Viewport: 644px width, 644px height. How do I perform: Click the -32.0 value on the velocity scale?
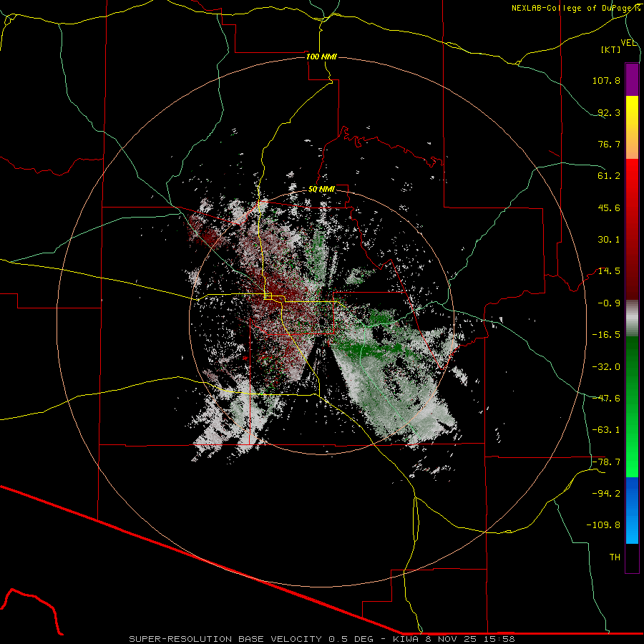pos(606,367)
